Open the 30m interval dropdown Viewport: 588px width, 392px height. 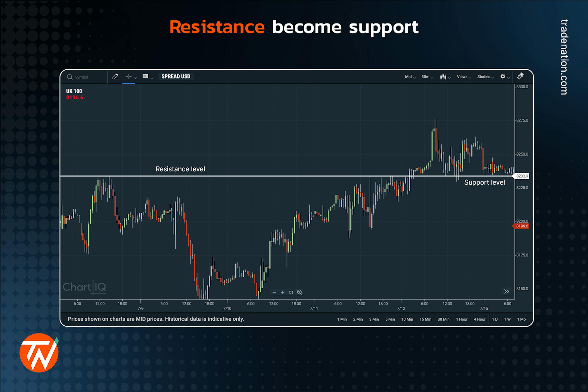tap(427, 77)
